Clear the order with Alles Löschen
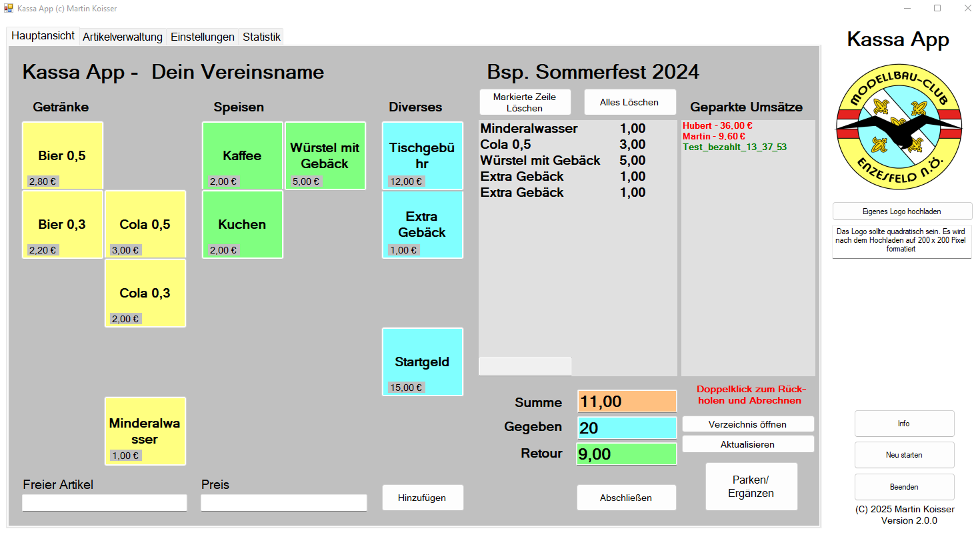 pyautogui.click(x=629, y=102)
